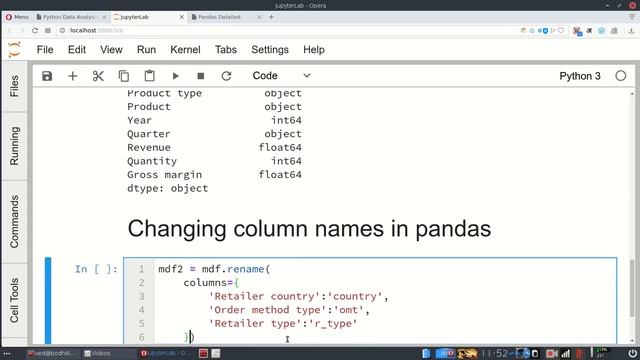Viewport: 640px width, 360px height.
Task: Open the Cell Tools sidebar tab
Action: coord(14,300)
